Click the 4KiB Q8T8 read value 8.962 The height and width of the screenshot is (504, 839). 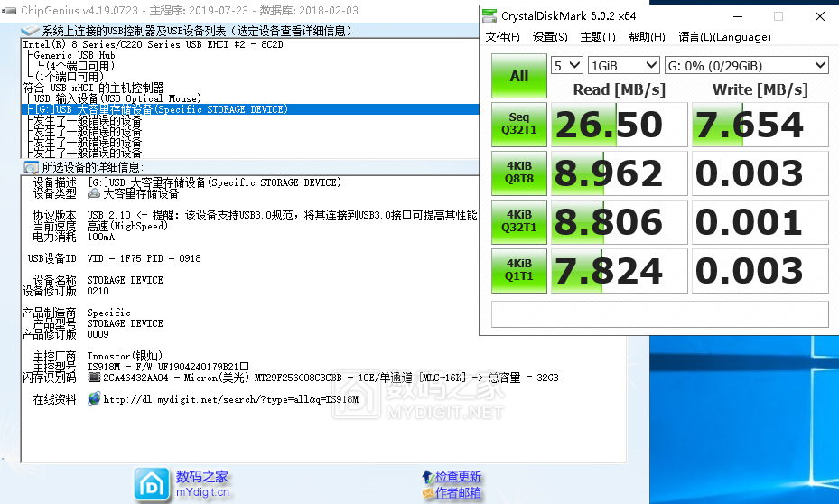(619, 173)
